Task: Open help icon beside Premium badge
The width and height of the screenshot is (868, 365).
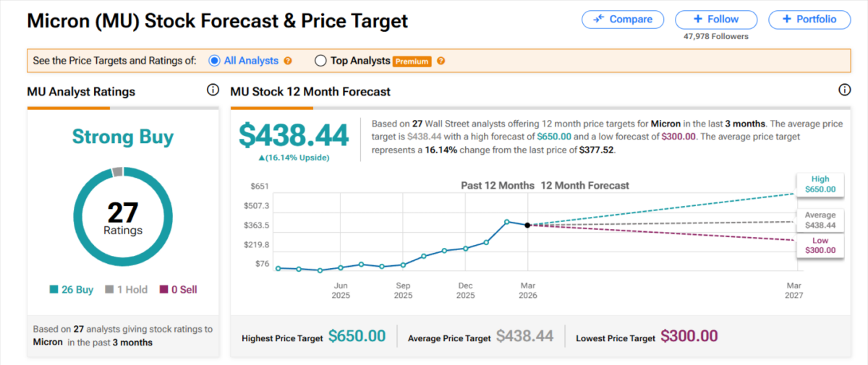Action: coord(441,61)
